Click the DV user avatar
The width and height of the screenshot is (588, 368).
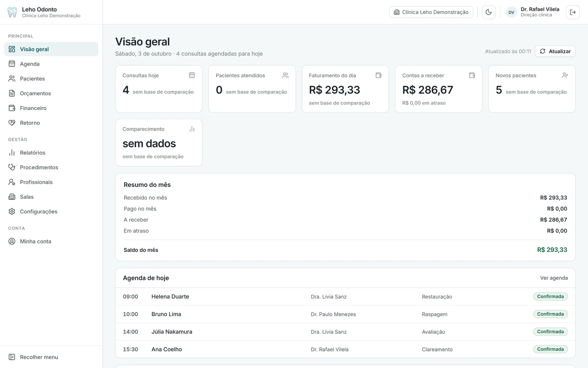(x=511, y=12)
